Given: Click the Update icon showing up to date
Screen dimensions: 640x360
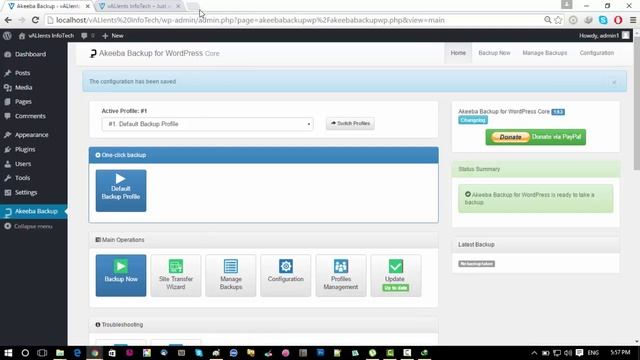Looking at the screenshot, I should 396,276.
